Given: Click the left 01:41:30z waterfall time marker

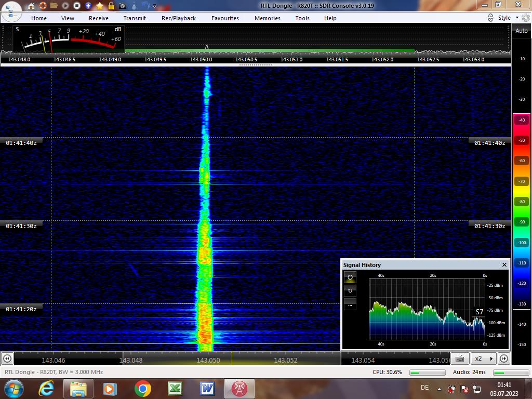Looking at the screenshot, I should (x=21, y=226).
